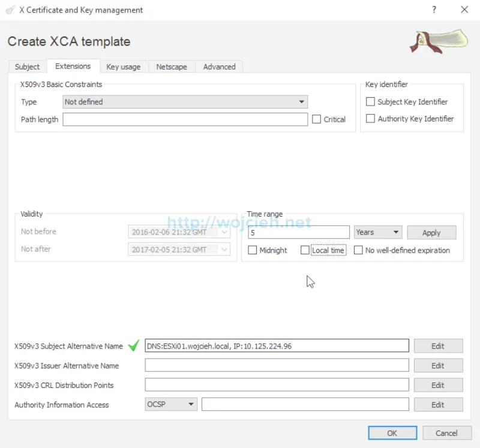The width and height of the screenshot is (480, 448).
Task: Enable the Midnight option
Action: 253,250
